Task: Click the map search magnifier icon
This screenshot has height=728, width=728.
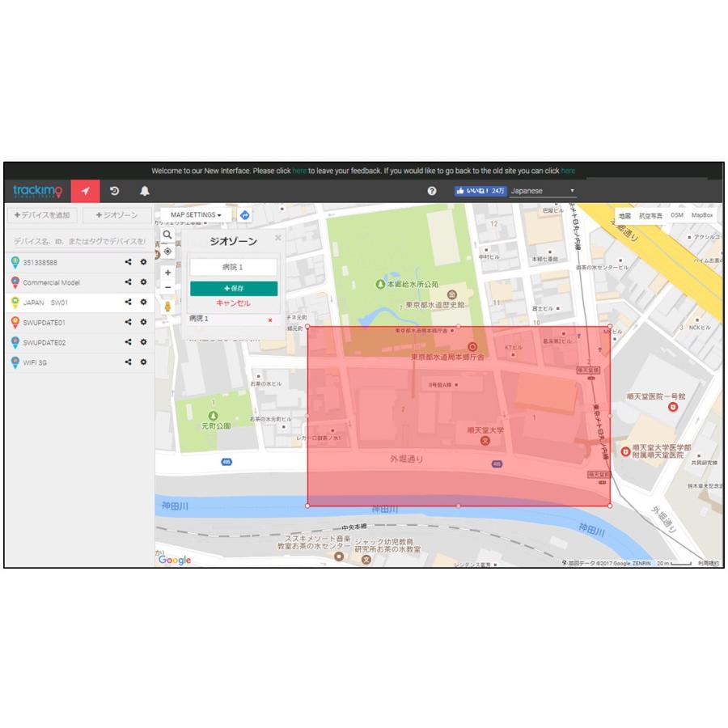Action: click(167, 235)
